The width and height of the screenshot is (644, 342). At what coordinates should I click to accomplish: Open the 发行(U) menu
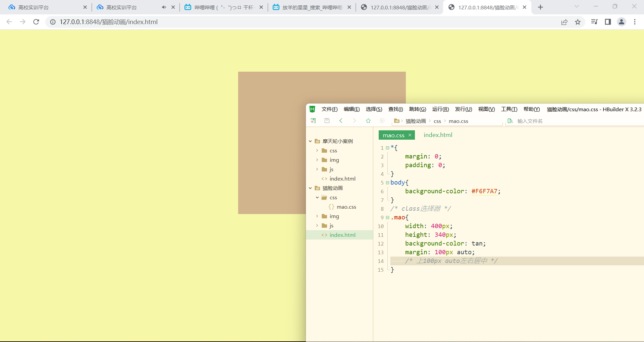tap(464, 109)
